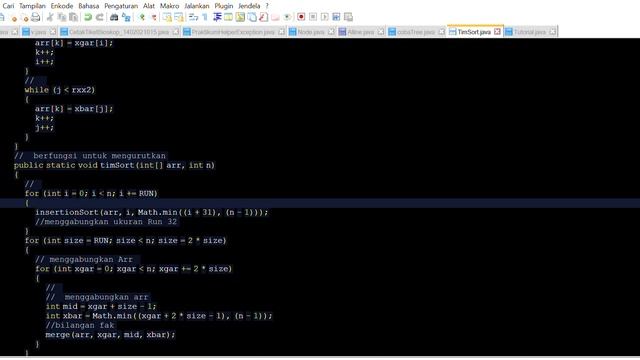The height and width of the screenshot is (360, 640).
Task: Play back the recorded macro icon
Action: (324, 17)
